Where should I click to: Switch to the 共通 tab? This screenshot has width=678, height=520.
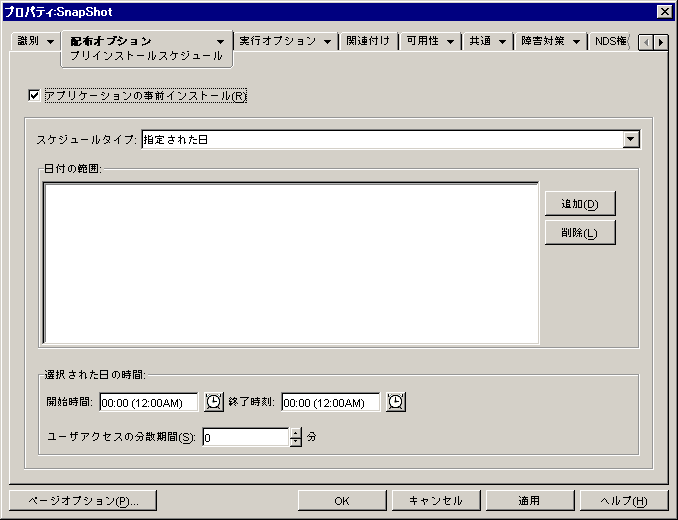pyautogui.click(x=480, y=41)
